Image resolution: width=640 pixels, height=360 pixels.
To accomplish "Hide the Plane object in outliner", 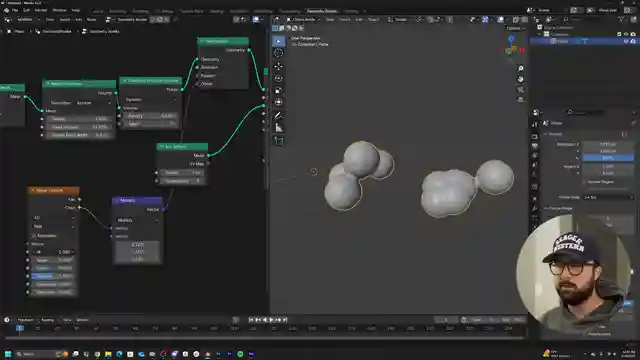I will coord(626,41).
